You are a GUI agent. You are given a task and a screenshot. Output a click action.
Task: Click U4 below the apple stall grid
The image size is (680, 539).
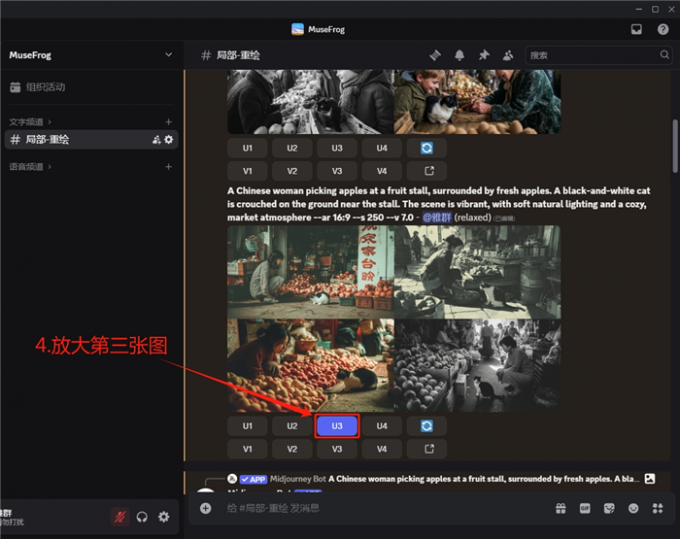point(382,426)
